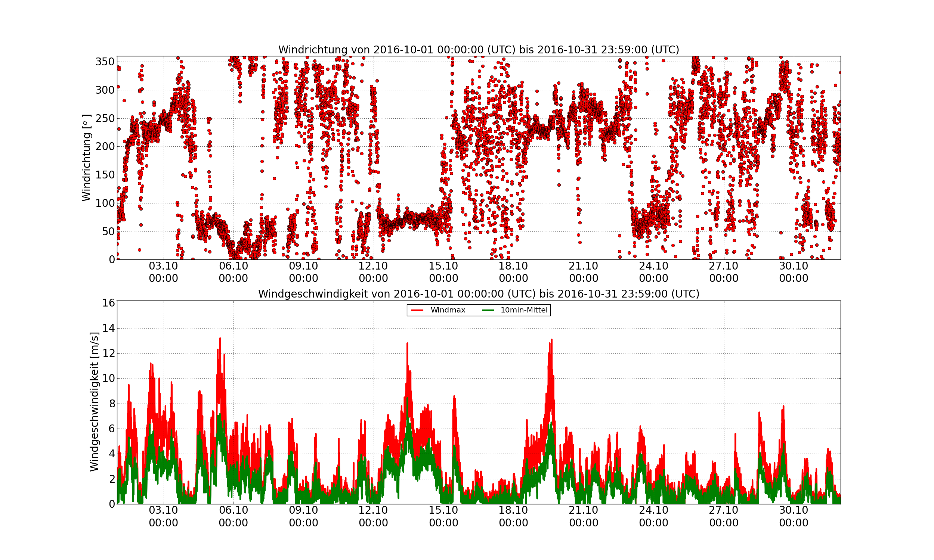The image size is (934, 560).
Task: Click the Windgeschwindigkeit chart title
Action: [478, 294]
